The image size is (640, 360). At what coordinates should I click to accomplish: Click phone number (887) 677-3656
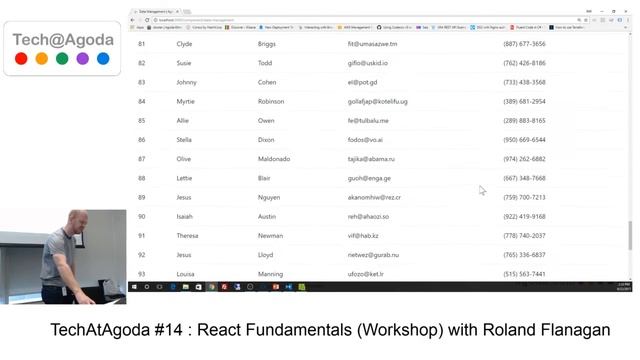tap(524, 44)
